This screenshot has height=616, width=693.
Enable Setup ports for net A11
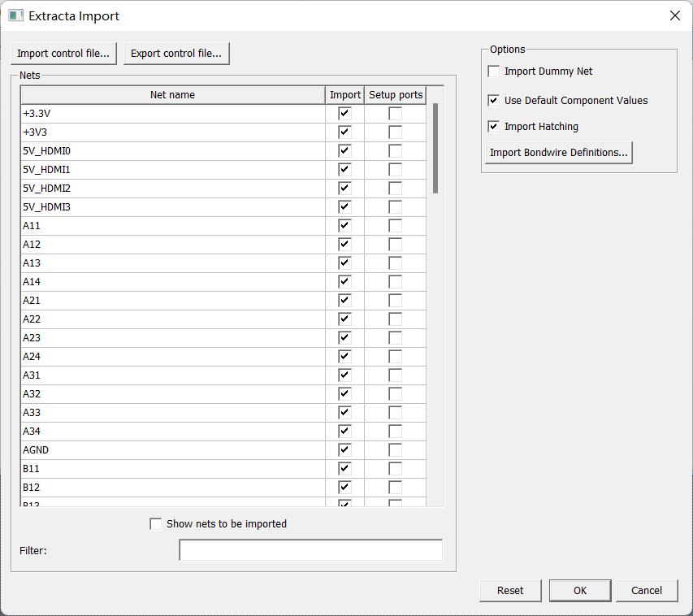[x=395, y=225]
